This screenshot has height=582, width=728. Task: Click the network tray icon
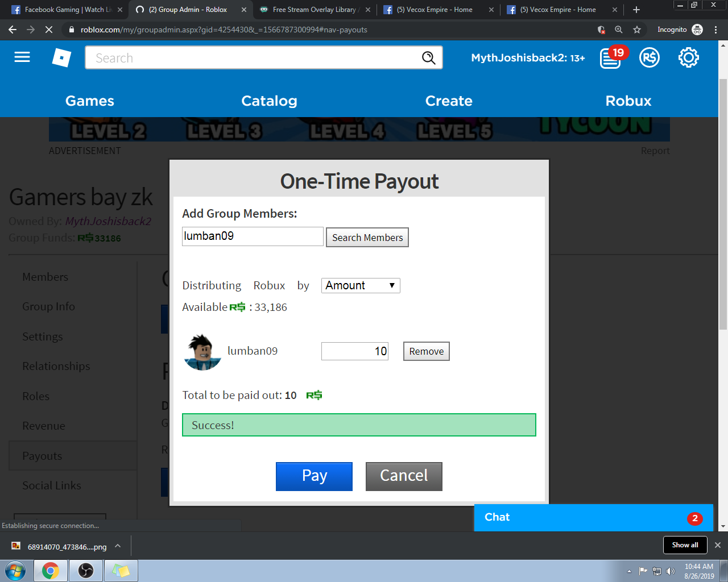tap(657, 571)
